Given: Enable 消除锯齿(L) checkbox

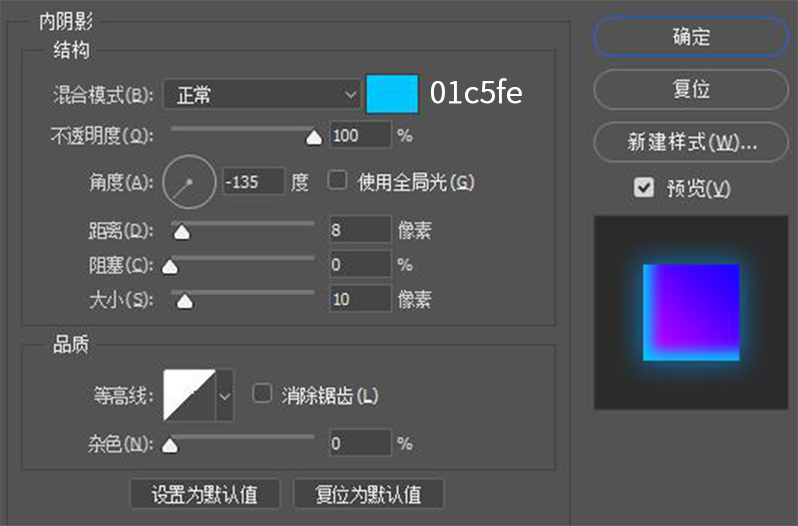Looking at the screenshot, I should 262,394.
